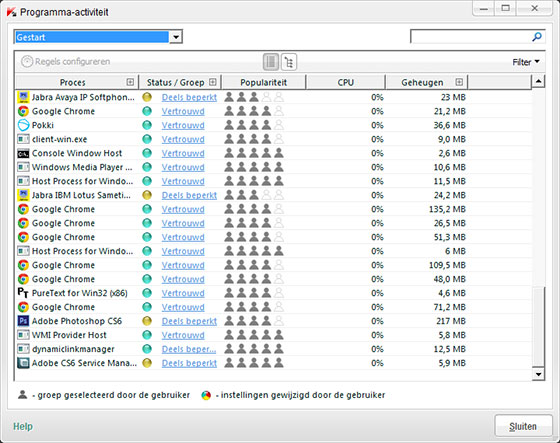Open the Filter dropdown menu
560x443 pixels.
pos(526,62)
